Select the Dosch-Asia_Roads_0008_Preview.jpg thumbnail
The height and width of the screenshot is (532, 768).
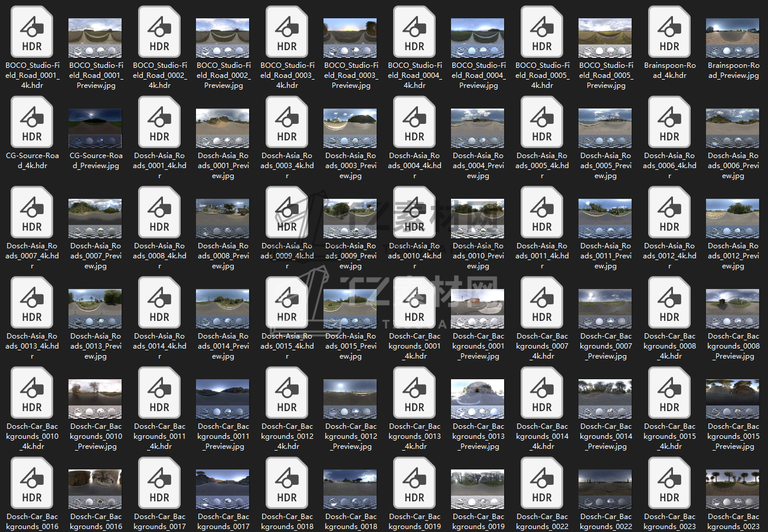click(x=223, y=218)
